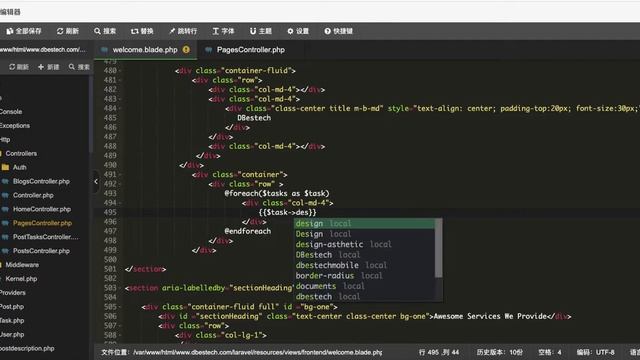Open the Http folder
Screen dimensions: 640x360
(5, 140)
